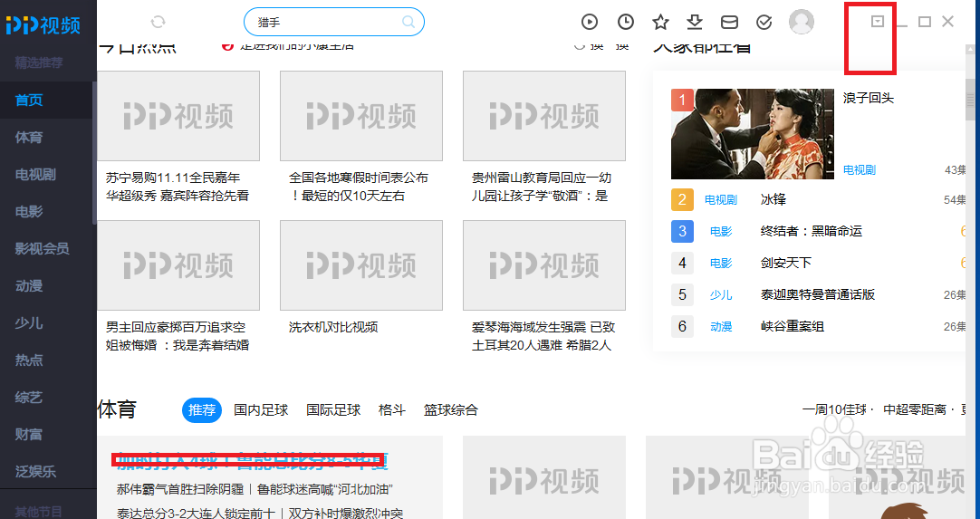Click the magnifier search icon

tap(408, 23)
